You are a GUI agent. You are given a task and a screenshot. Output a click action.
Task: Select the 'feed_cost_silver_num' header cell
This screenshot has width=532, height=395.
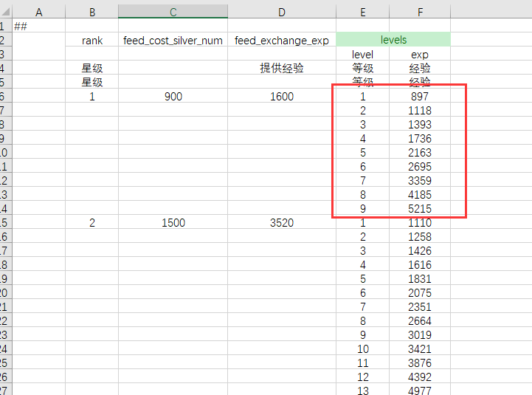tap(173, 41)
